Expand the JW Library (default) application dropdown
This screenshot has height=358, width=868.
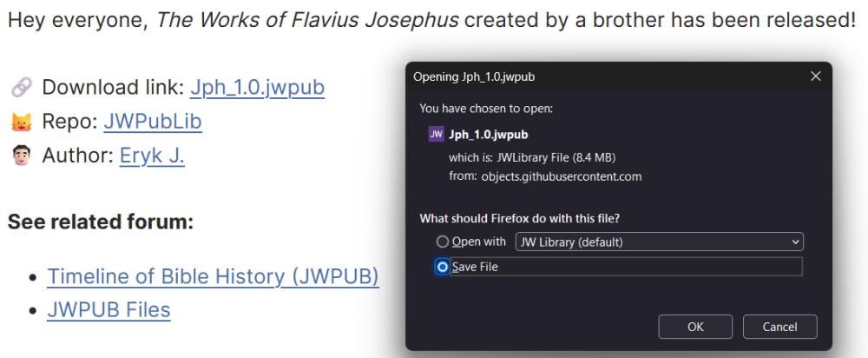660,242
